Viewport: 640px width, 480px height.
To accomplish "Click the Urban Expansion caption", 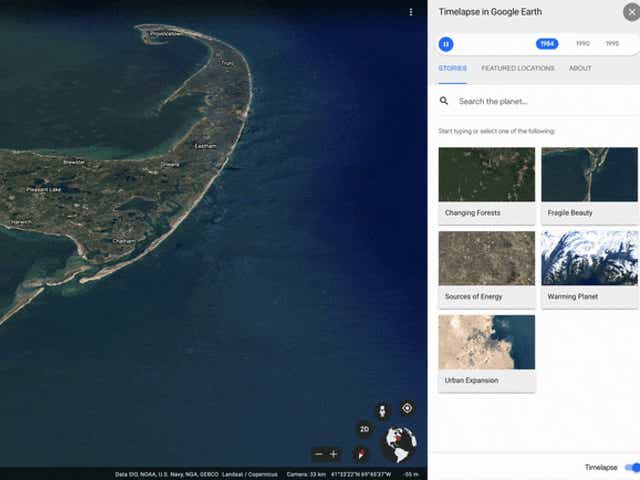I will pos(471,380).
